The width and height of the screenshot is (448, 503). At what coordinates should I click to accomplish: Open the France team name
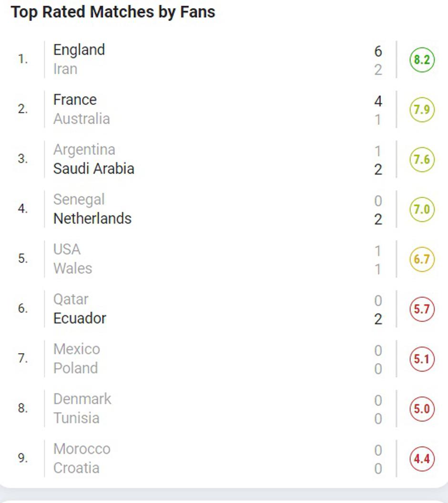(75, 100)
